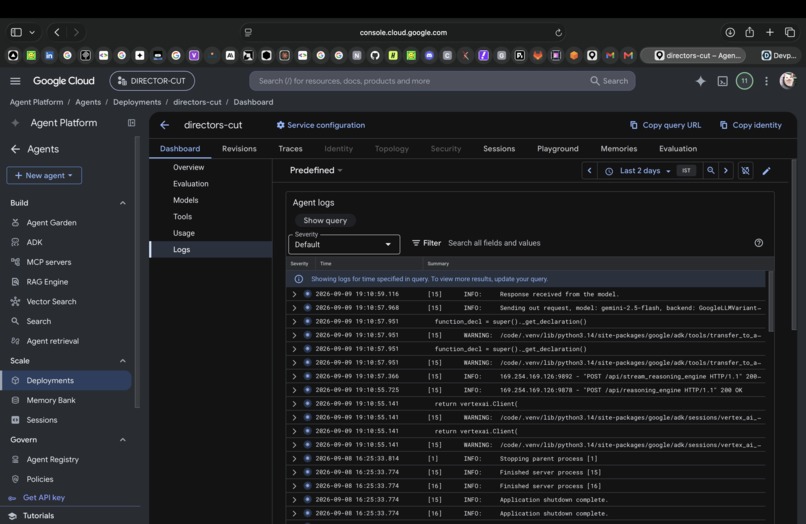The image size is (806, 524).
Task: Select Models in dashboard side list
Action: click(186, 200)
